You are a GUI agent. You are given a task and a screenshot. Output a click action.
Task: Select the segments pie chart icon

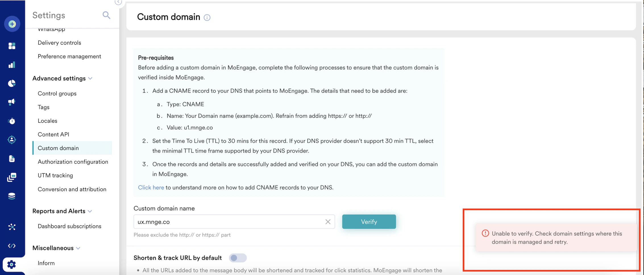12,83
